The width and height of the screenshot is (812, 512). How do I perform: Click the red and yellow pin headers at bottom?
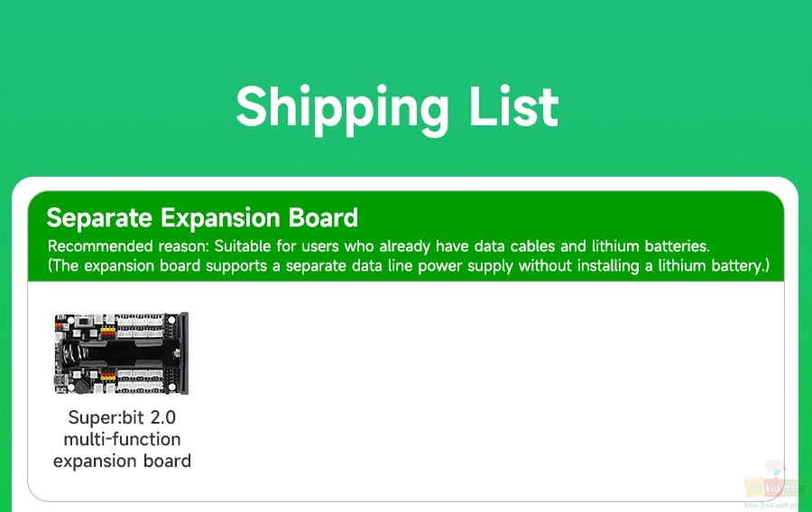(108, 377)
